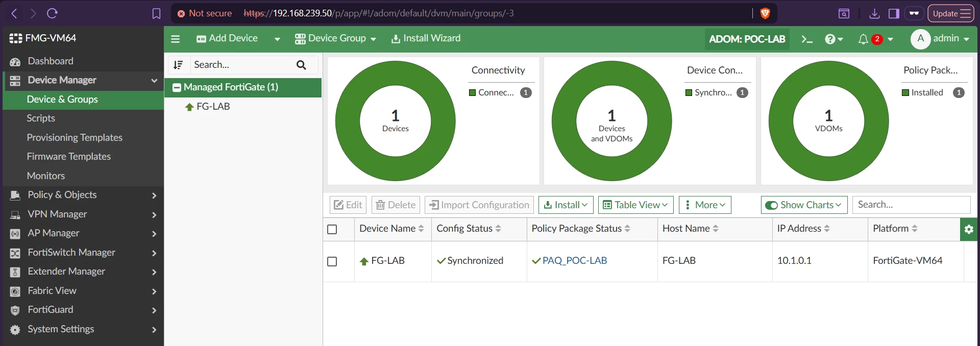
Task: Open the Brave shields lion icon
Action: click(765, 14)
